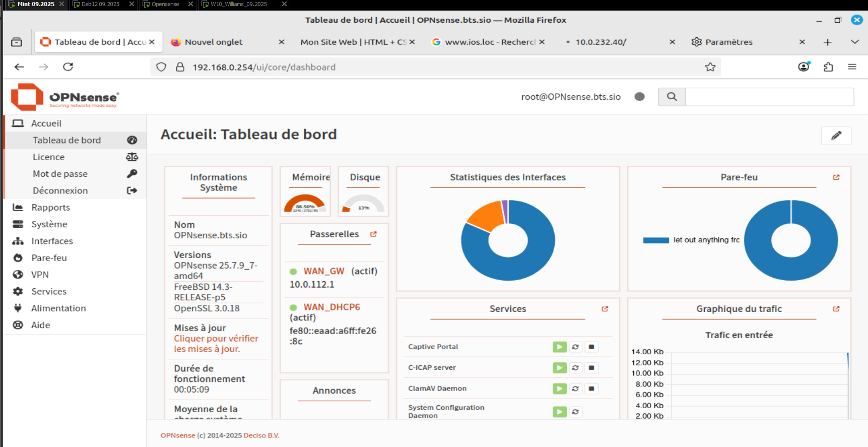The image size is (868, 447).
Task: Open the Mot de passe sidebar item
Action: 75,174
